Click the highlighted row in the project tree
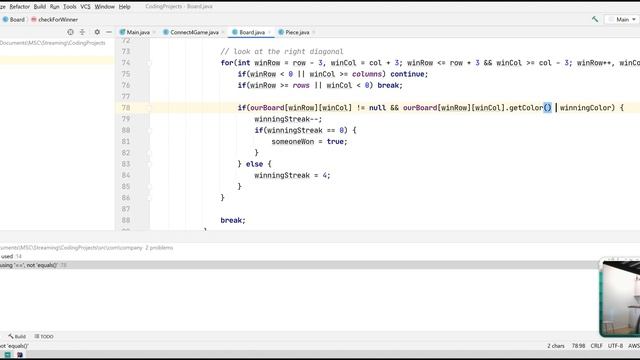Viewport: 640px width, 360px height. coord(57,60)
